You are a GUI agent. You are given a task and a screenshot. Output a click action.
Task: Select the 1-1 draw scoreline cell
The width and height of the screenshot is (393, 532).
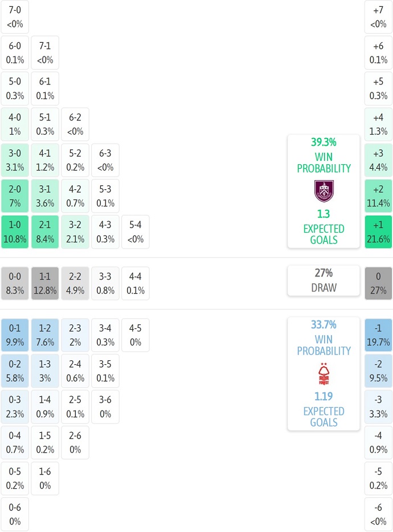(x=45, y=283)
